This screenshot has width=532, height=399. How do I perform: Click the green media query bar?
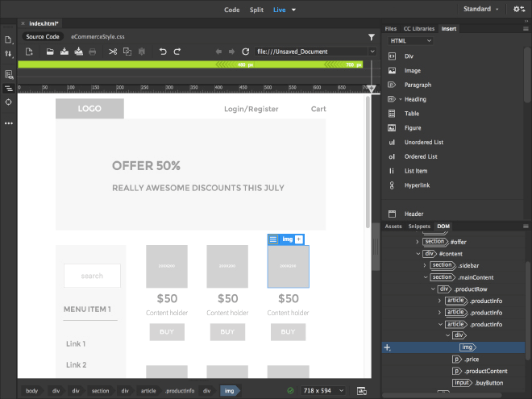point(190,64)
